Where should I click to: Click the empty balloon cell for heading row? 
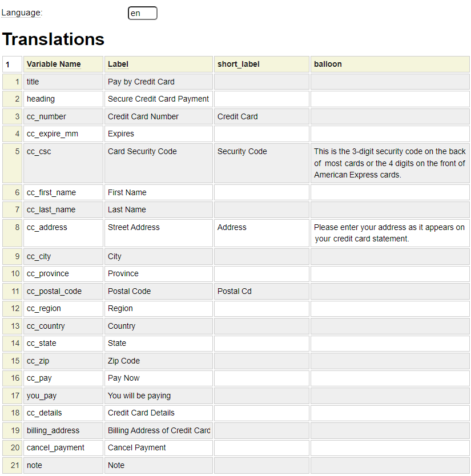[389, 99]
